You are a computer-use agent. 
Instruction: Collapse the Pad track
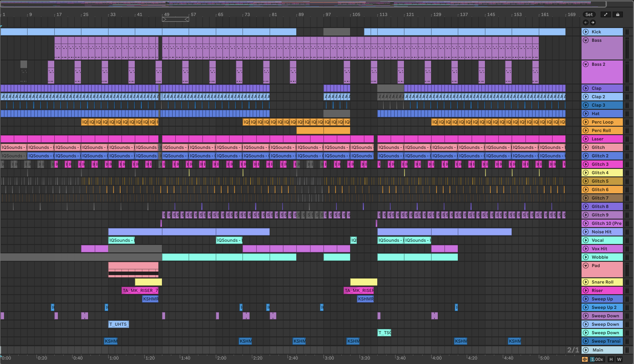pyautogui.click(x=586, y=266)
